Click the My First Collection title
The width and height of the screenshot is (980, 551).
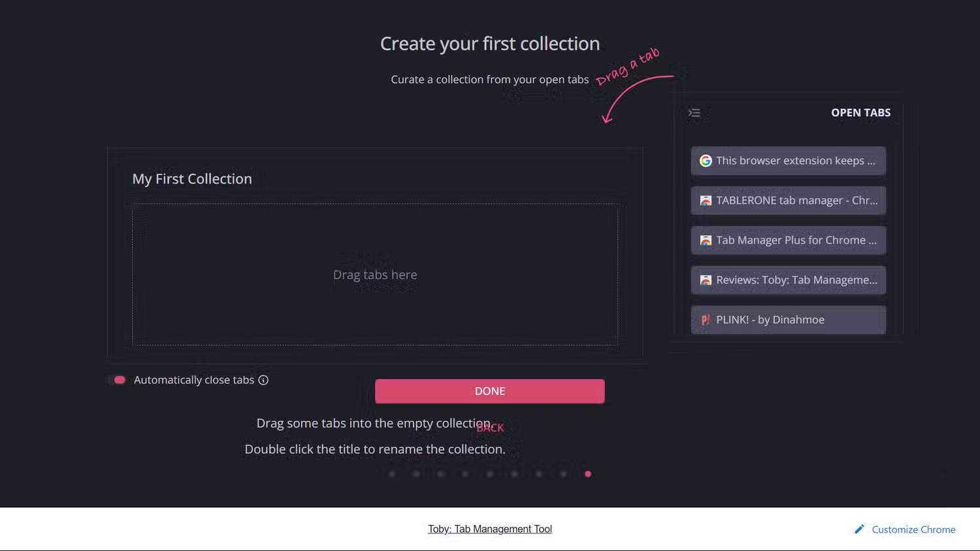tap(192, 179)
